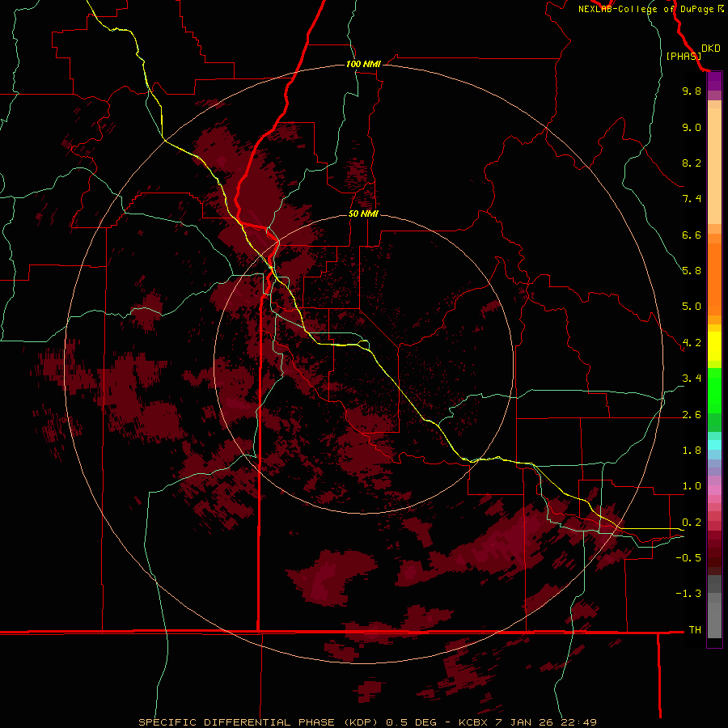The width and height of the screenshot is (728, 728).
Task: Click the -0.5 scale value
Action: point(688,558)
